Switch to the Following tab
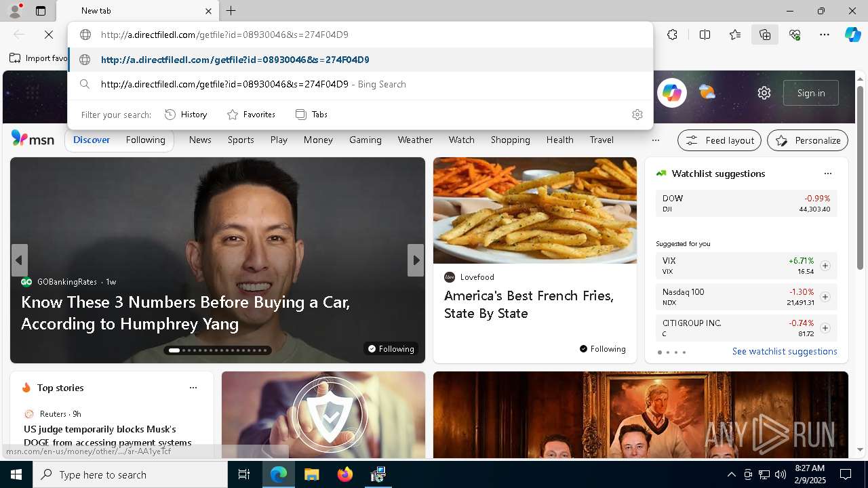868x488 pixels. coord(145,140)
